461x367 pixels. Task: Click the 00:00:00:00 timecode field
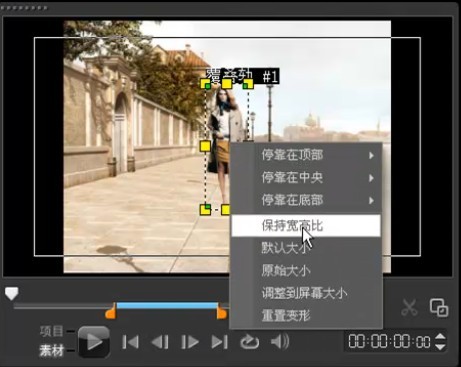point(389,342)
